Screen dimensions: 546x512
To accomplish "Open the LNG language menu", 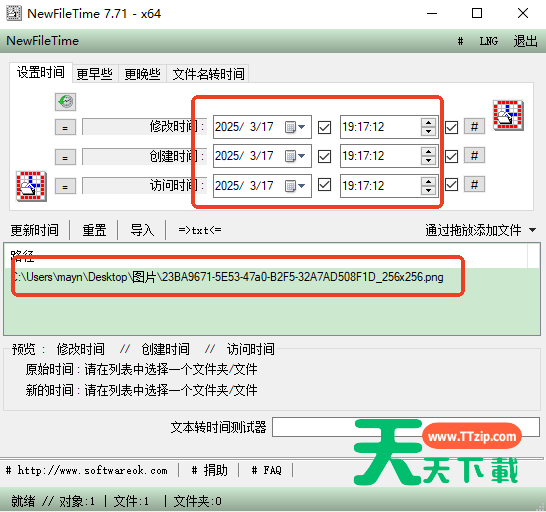I will [489, 41].
